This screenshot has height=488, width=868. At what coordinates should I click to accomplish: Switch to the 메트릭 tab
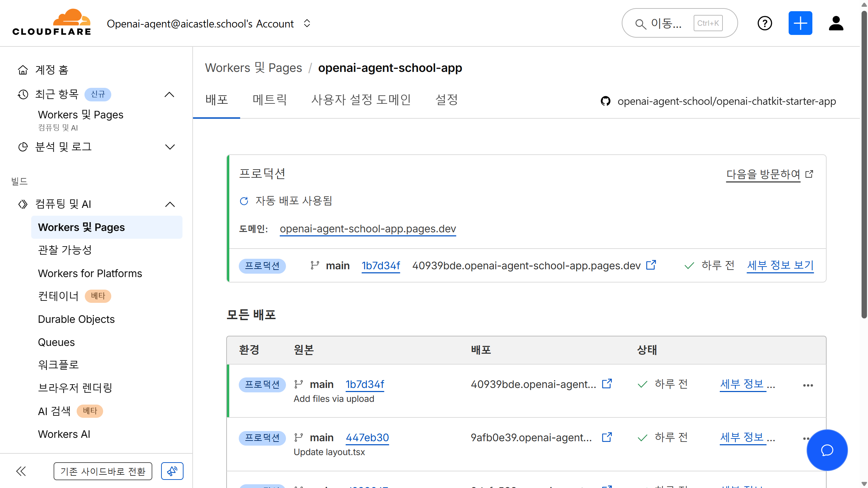[270, 100]
